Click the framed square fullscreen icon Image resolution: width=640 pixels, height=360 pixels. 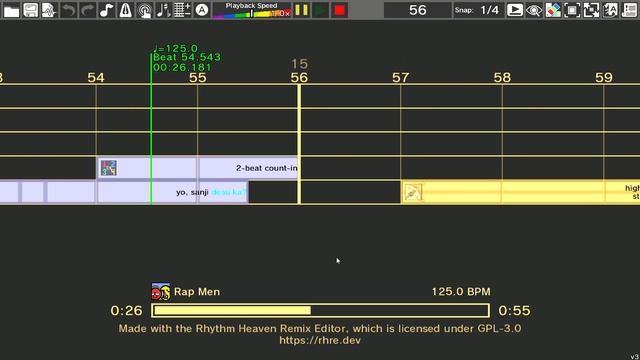[x=572, y=10]
